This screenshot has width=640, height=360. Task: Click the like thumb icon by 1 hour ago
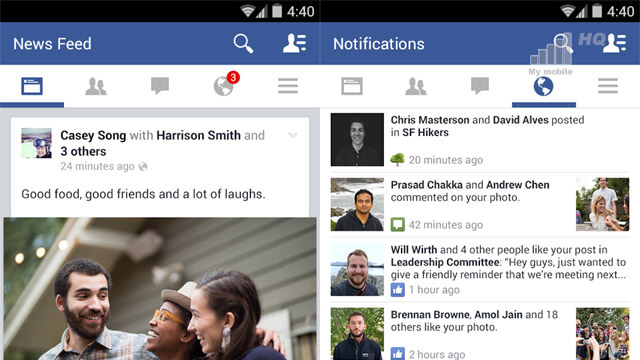pyautogui.click(x=398, y=289)
